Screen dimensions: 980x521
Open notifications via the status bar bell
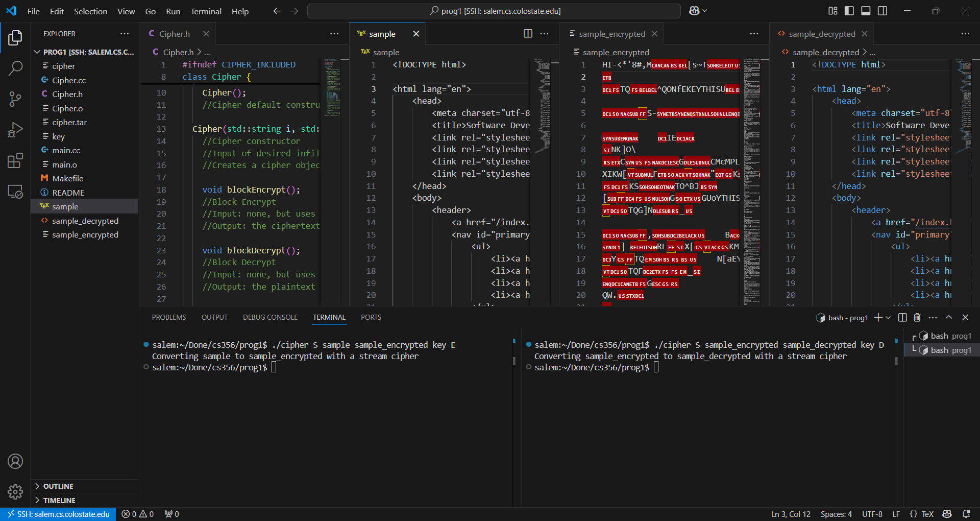[x=967, y=514]
